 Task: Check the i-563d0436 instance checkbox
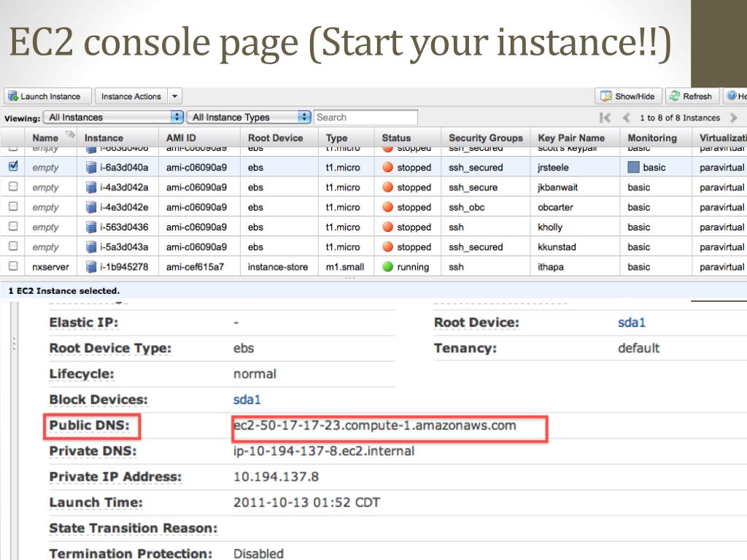(13, 226)
